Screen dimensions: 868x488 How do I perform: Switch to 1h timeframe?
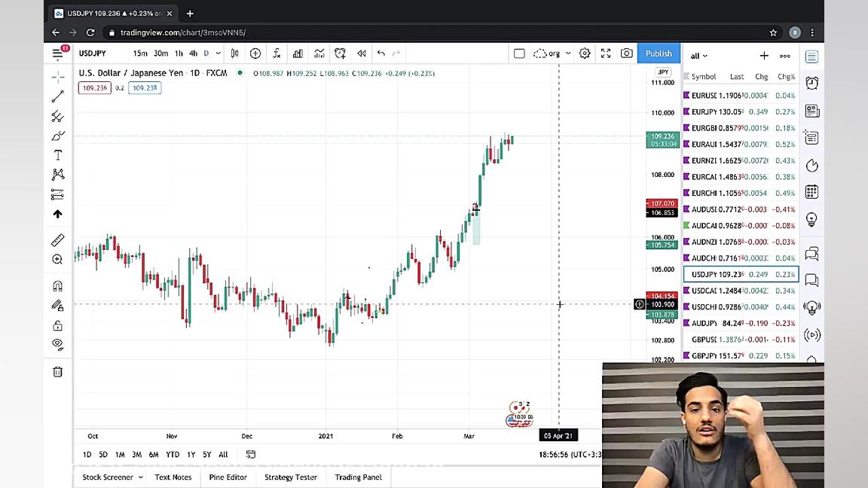click(179, 53)
